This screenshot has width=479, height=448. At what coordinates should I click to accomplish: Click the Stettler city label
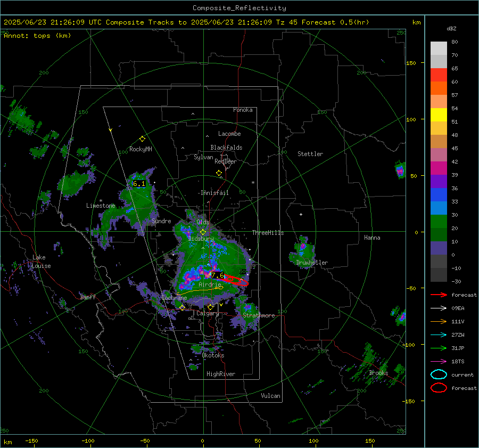pyautogui.click(x=310, y=154)
